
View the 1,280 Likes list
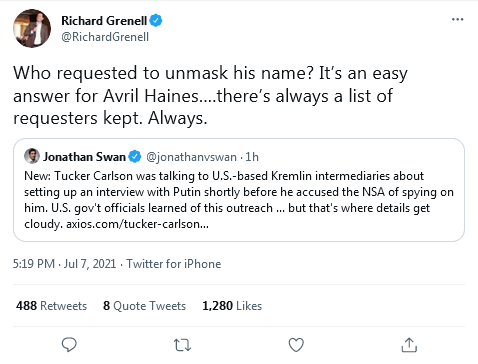point(232,306)
